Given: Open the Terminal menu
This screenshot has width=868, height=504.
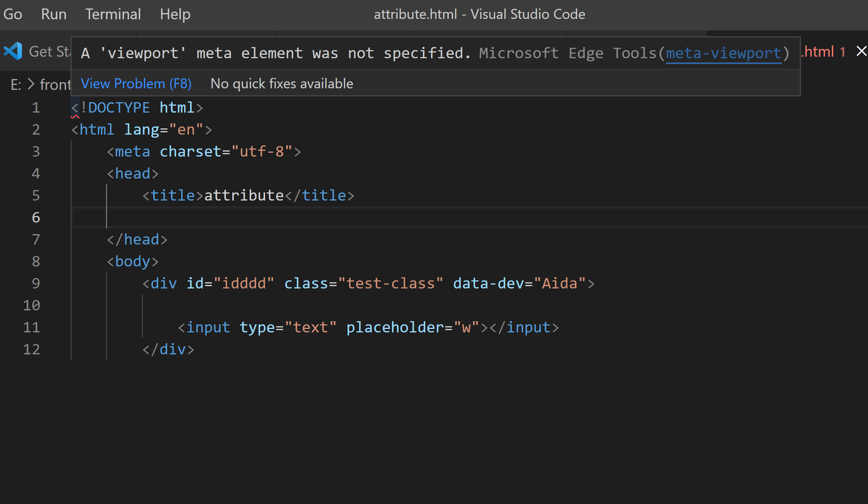Looking at the screenshot, I should 113,14.
